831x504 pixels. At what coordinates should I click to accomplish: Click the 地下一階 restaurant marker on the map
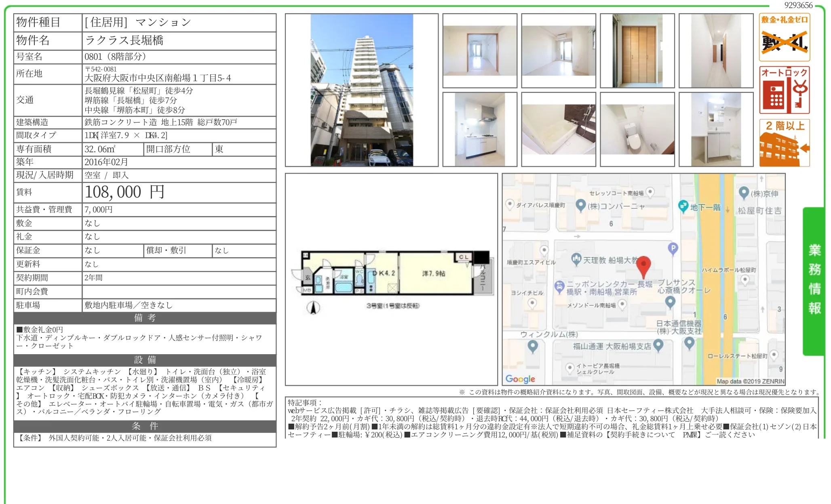pyautogui.click(x=683, y=206)
